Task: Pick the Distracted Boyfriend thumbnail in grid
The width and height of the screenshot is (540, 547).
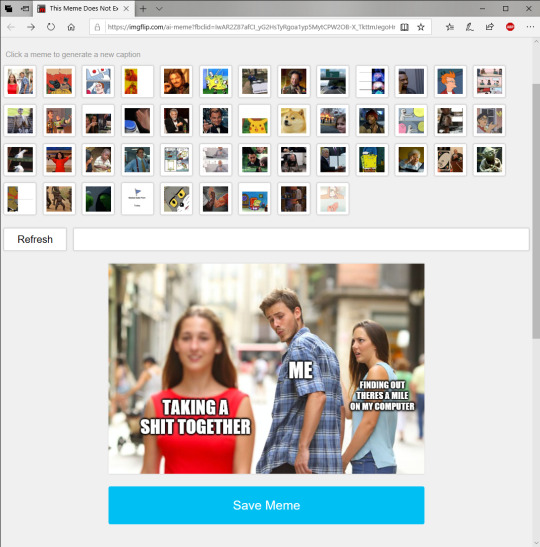Action: pos(20,81)
